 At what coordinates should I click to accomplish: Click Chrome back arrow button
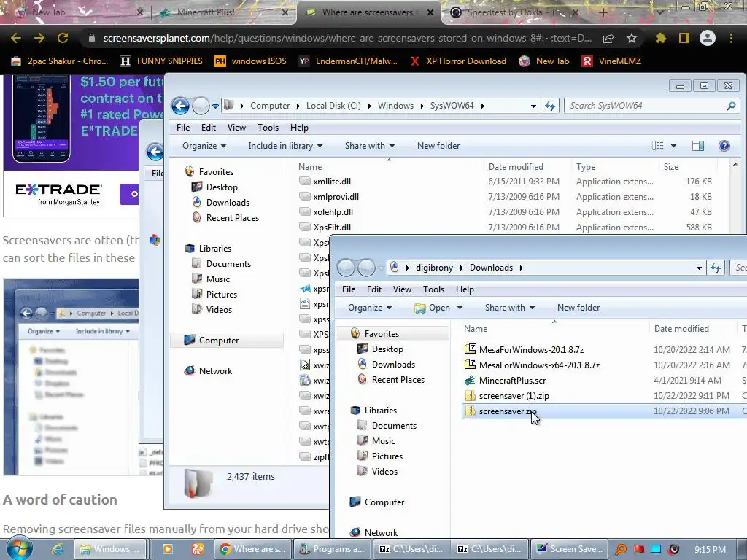[x=16, y=38]
